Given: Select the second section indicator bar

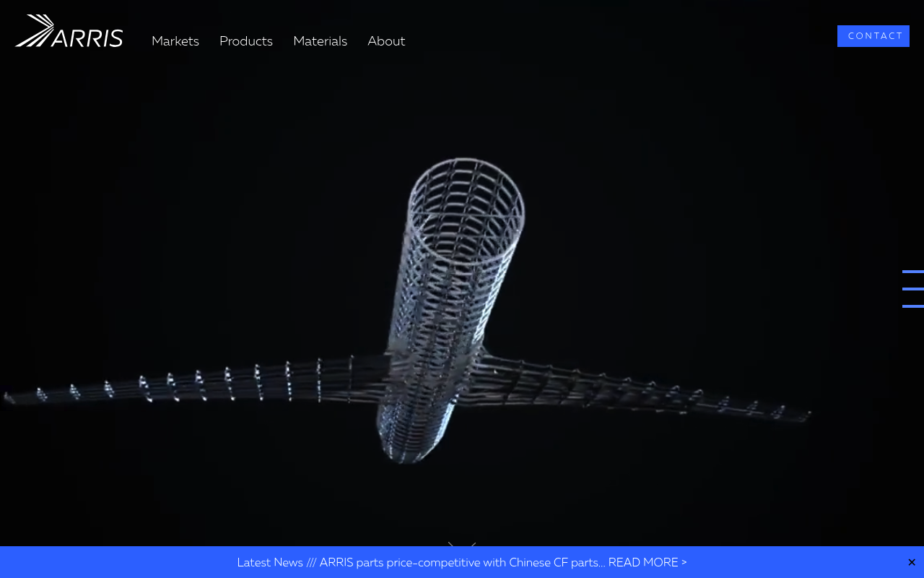Looking at the screenshot, I should coord(913,289).
